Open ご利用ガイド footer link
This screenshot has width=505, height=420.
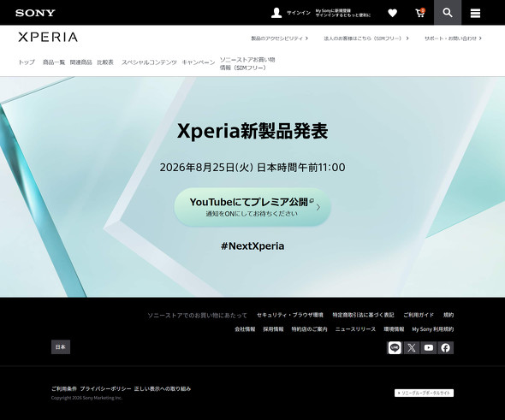[x=419, y=315]
